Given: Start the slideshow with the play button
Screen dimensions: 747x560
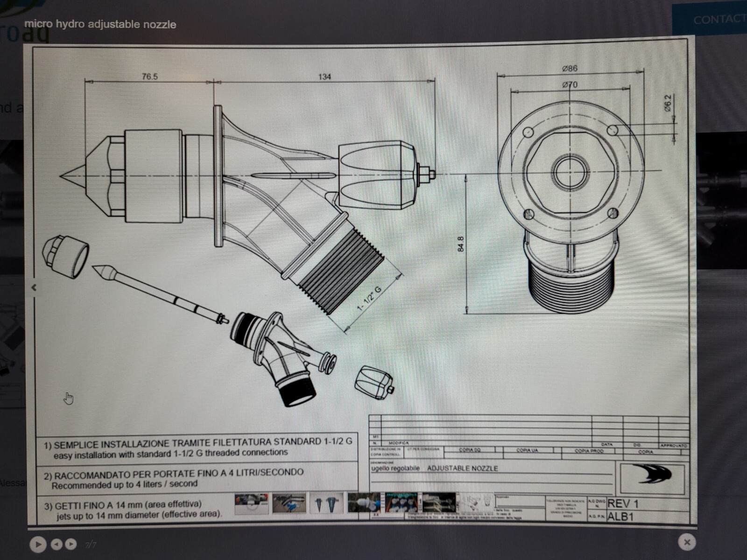Looking at the screenshot, I should point(38,544).
